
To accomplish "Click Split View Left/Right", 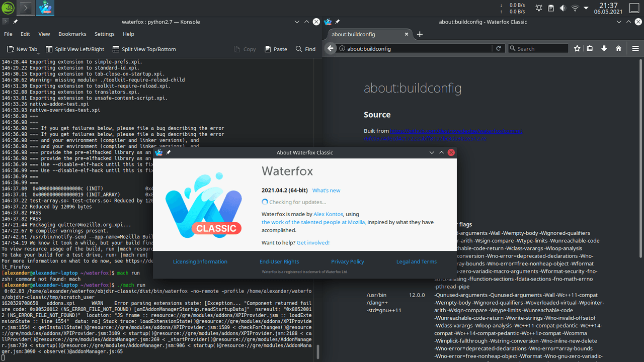I will [x=75, y=49].
